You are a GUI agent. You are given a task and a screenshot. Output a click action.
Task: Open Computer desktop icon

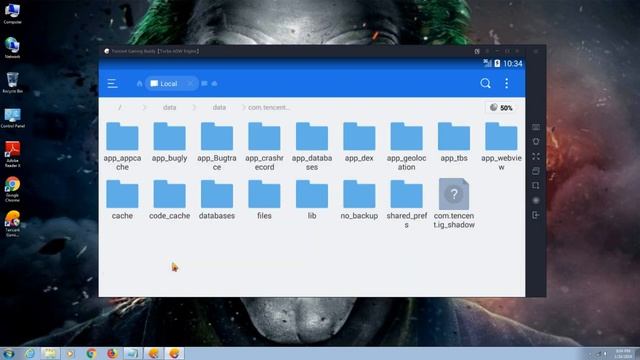point(12,13)
